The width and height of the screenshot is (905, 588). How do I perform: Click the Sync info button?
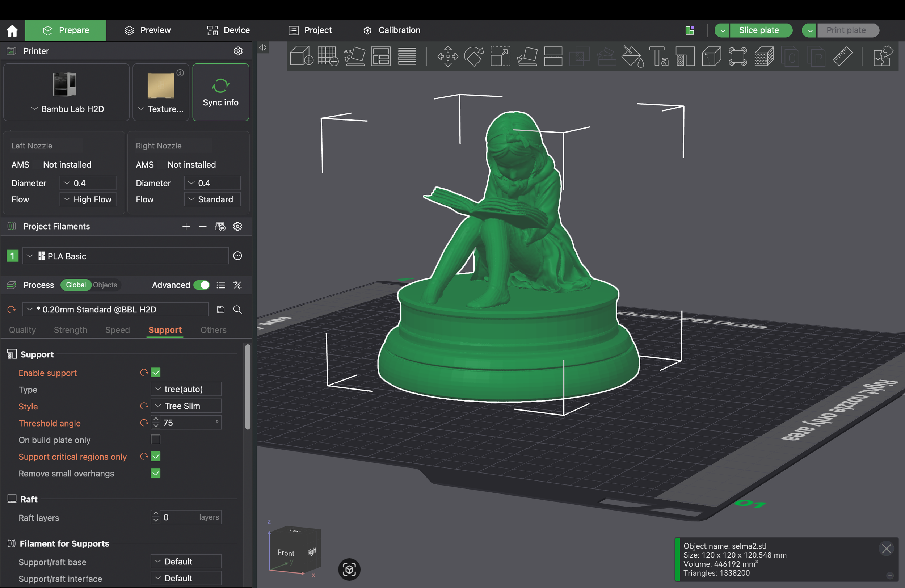tap(220, 92)
